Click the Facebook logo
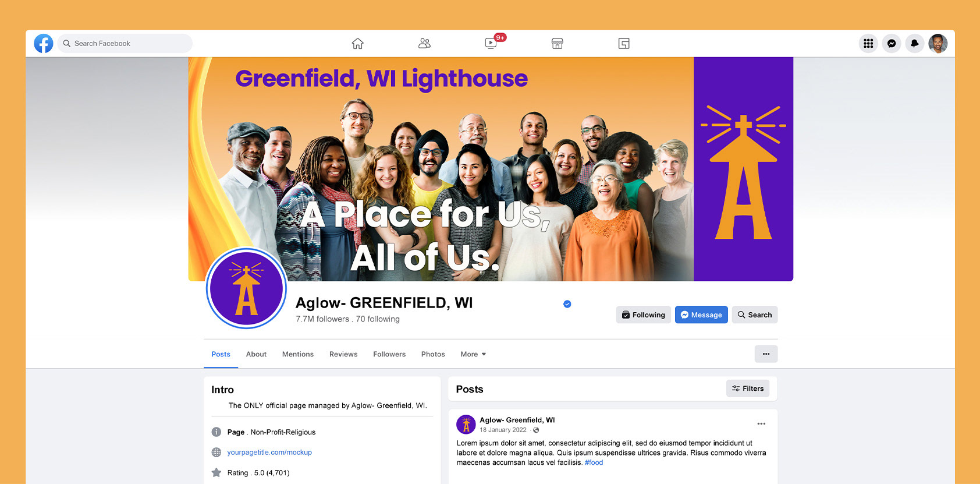980x484 pixels. click(44, 43)
